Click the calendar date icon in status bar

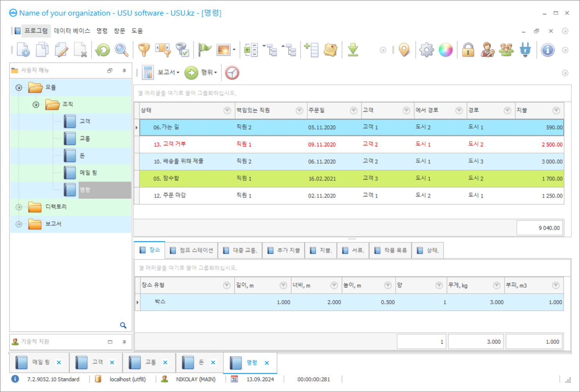click(x=234, y=379)
